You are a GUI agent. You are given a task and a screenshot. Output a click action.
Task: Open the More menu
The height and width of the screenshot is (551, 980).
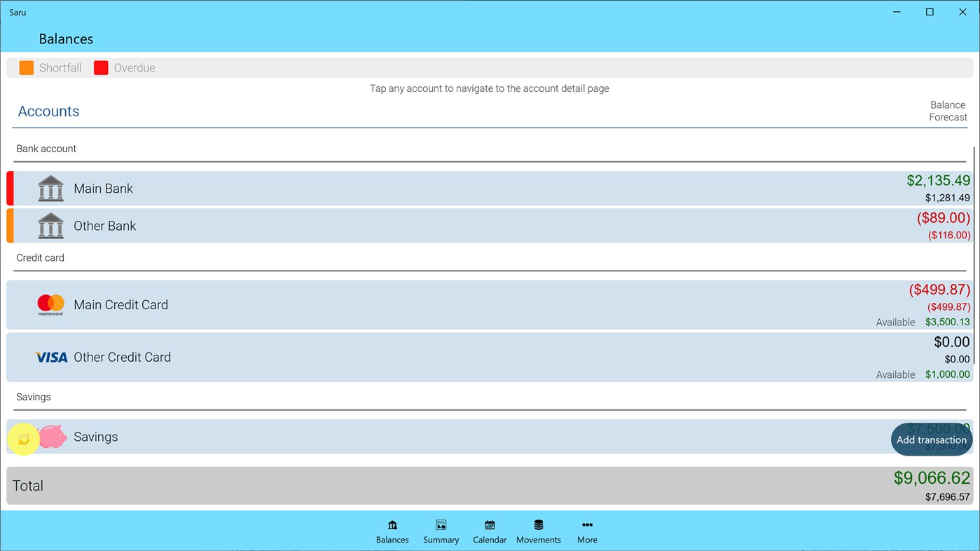[x=587, y=531]
